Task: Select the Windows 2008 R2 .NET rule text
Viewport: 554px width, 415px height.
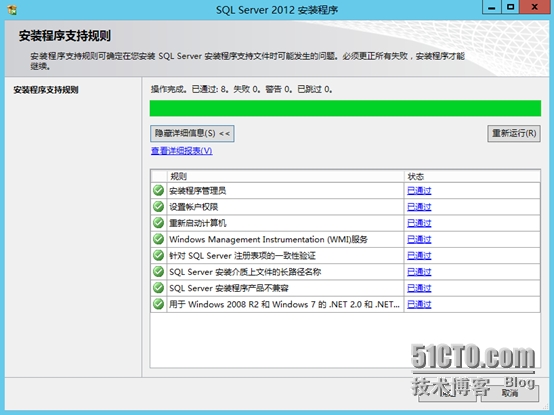Action: [284, 304]
